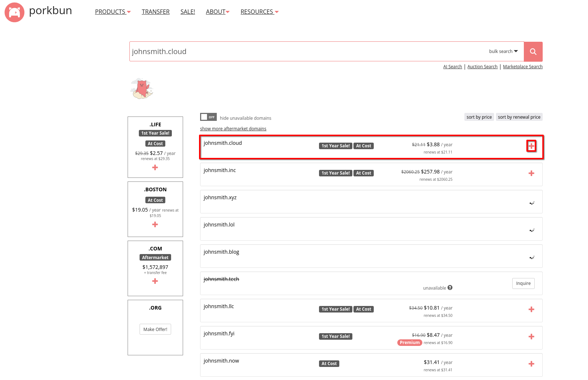Add johnsmith.cloud to cart with plus icon
This screenshot has width=588, height=380.
click(x=531, y=146)
